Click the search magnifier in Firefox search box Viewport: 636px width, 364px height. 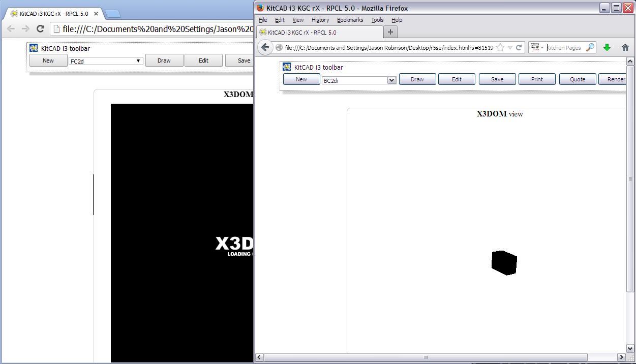[x=590, y=47]
